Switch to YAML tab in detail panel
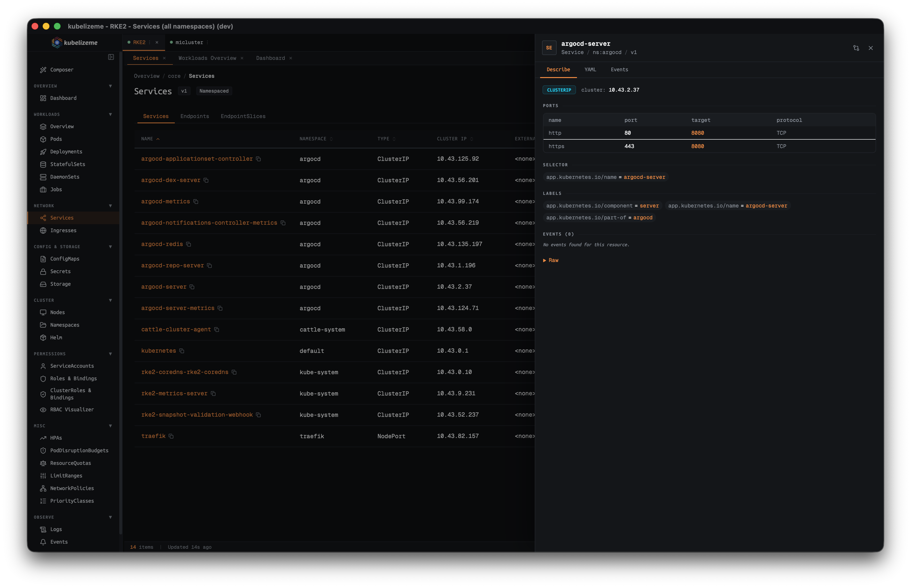911x588 pixels. 590,70
